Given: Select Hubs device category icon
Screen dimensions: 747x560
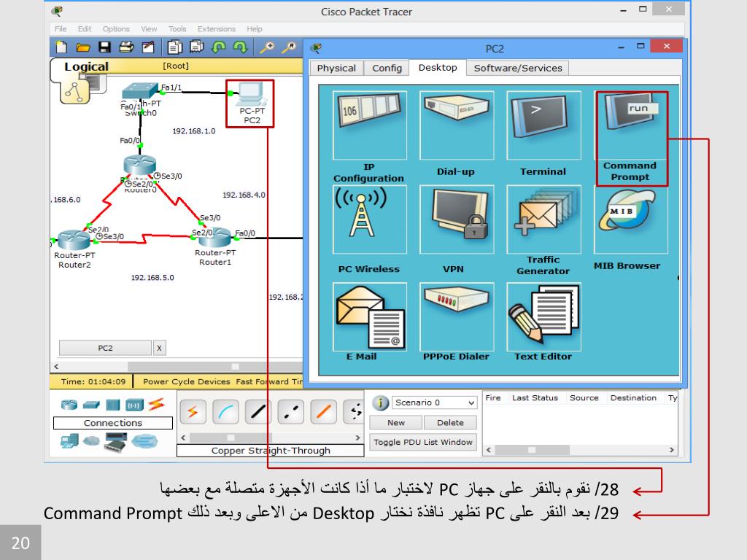Looking at the screenshot, I should [x=113, y=405].
